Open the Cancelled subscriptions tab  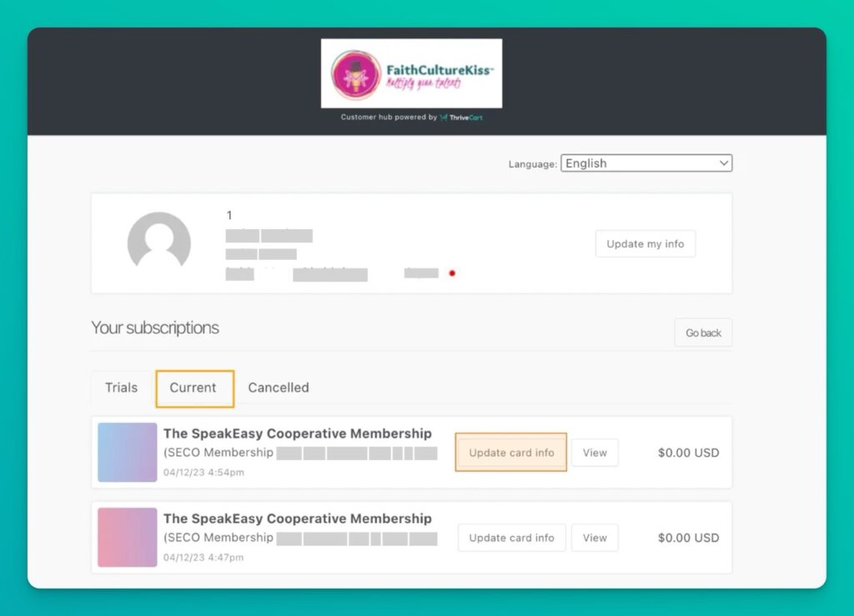279,388
